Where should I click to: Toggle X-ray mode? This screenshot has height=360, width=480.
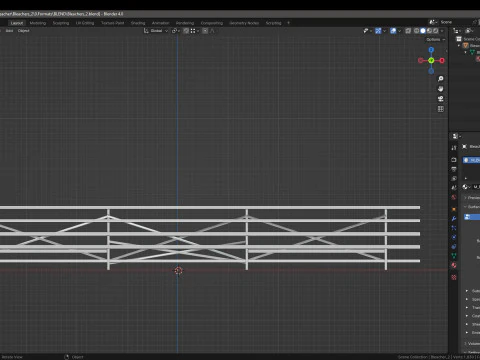(x=408, y=31)
